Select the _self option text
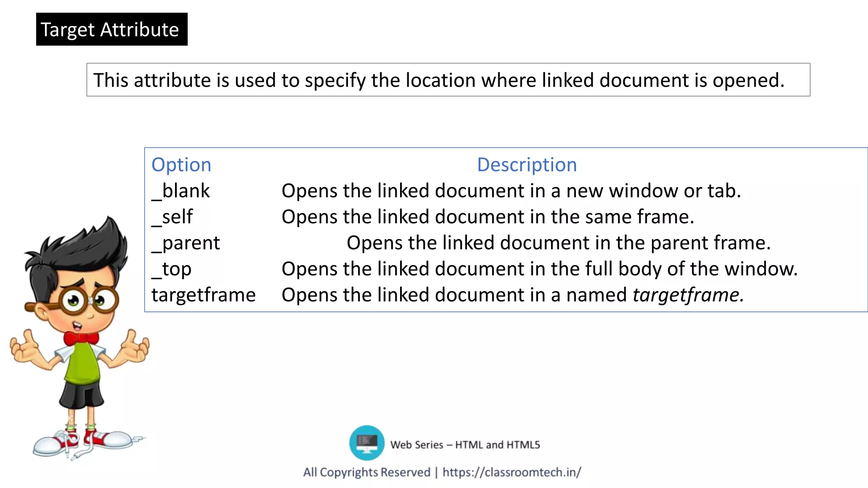Viewport: 868px width, 488px height. 172,217
